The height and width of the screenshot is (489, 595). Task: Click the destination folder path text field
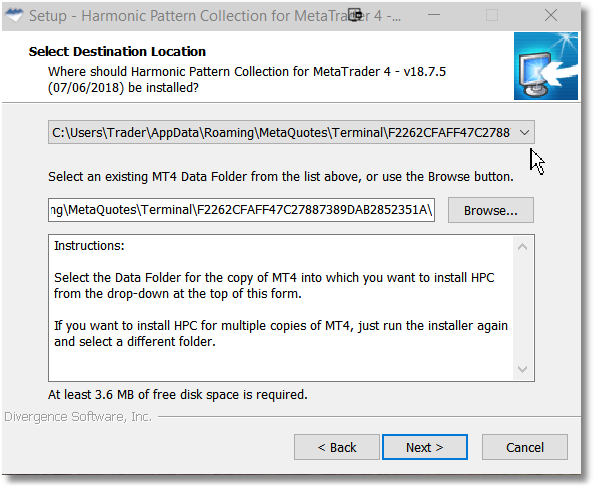241,210
